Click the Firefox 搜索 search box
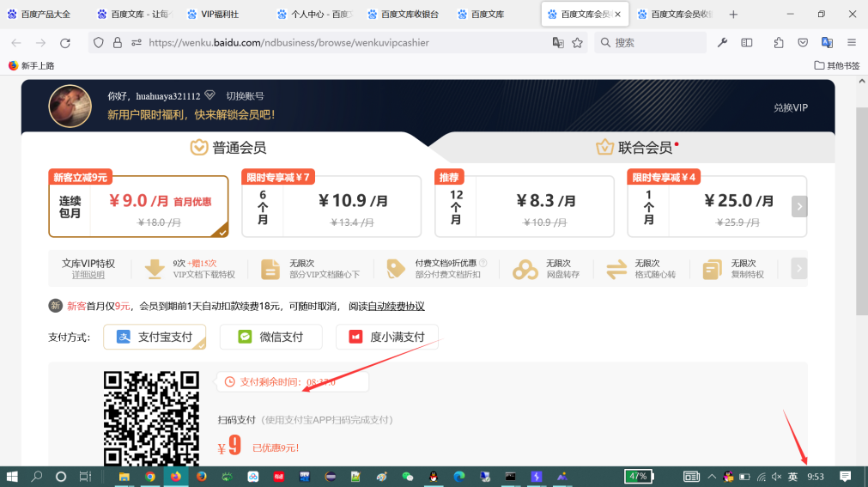This screenshot has width=868, height=487. tap(651, 43)
